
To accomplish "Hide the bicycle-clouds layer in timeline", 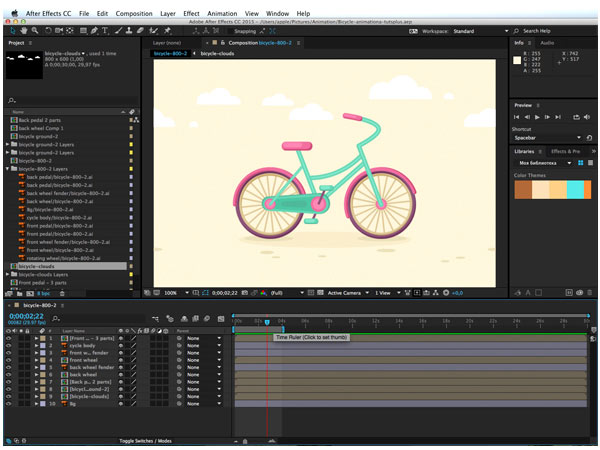I will [x=8, y=396].
